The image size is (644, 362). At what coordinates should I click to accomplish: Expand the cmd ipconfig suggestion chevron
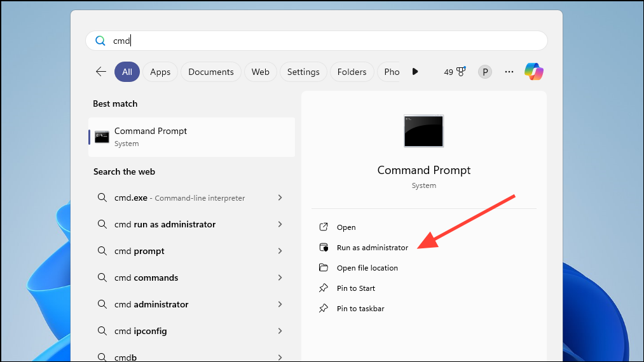280,331
